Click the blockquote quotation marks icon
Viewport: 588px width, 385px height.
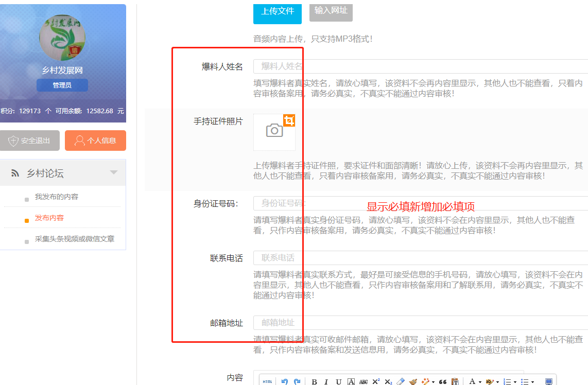point(442,381)
